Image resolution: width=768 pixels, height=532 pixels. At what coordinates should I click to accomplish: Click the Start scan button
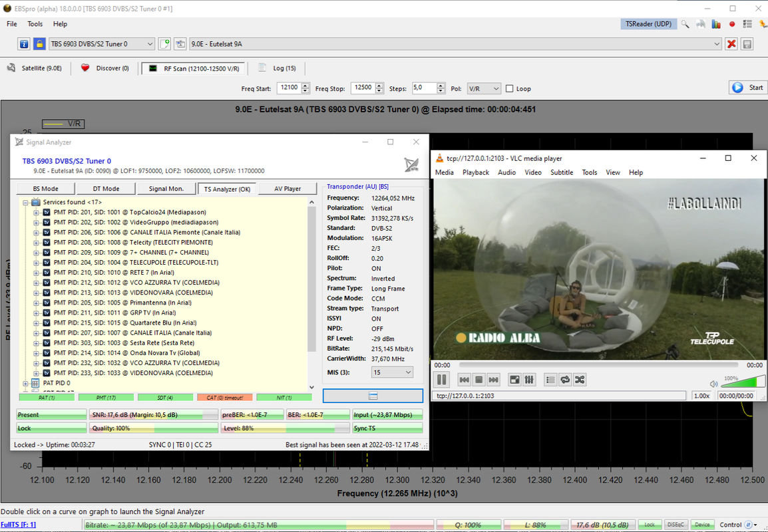(x=747, y=88)
